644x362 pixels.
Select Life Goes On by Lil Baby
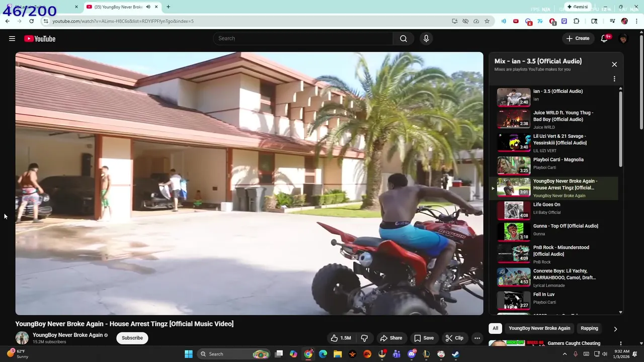click(553, 210)
